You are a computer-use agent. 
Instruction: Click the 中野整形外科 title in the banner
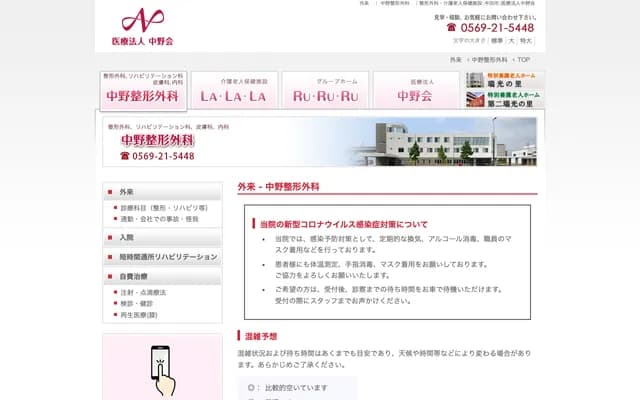[158, 140]
